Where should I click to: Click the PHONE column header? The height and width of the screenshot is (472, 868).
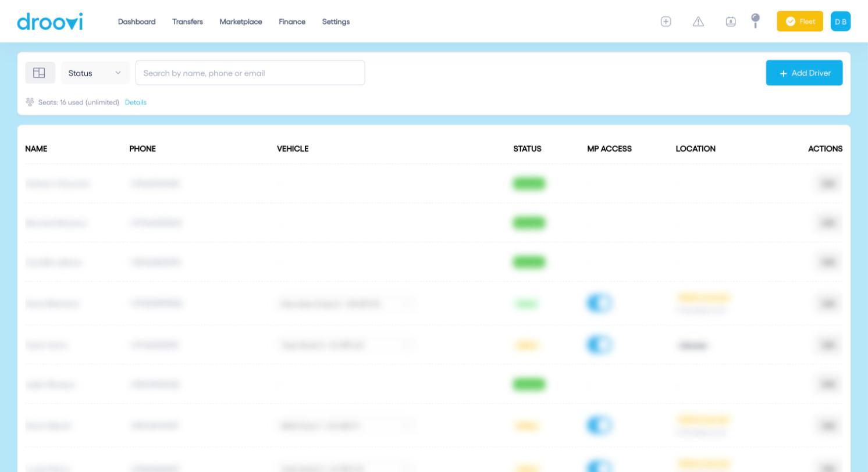coord(143,149)
